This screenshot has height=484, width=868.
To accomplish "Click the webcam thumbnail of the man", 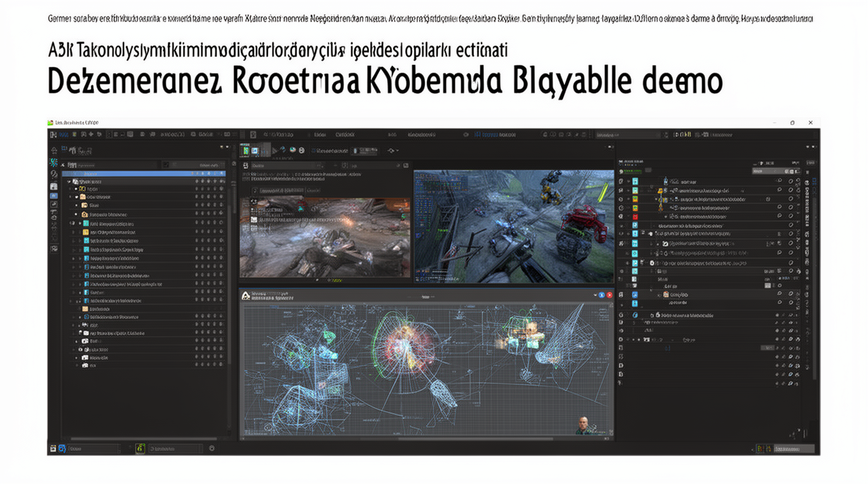I will [582, 425].
